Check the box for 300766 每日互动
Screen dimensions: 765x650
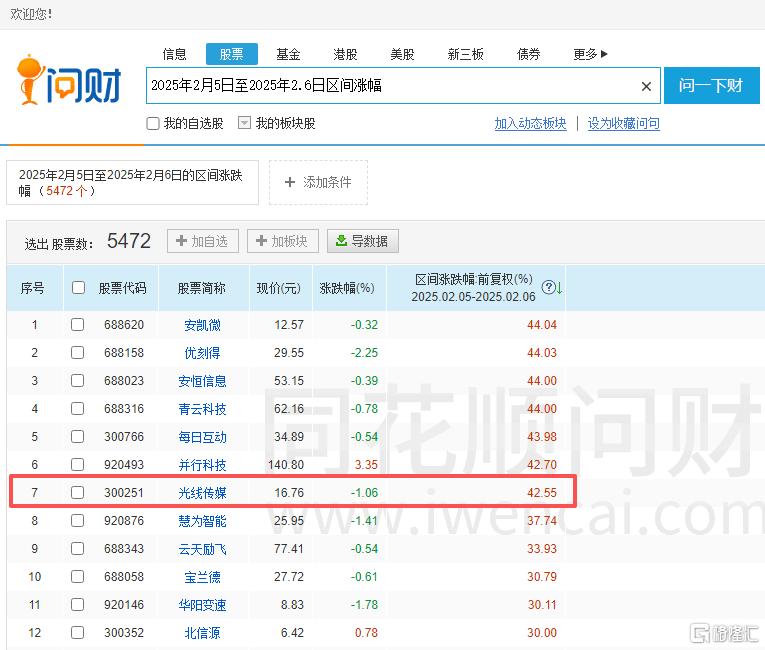[x=78, y=436]
